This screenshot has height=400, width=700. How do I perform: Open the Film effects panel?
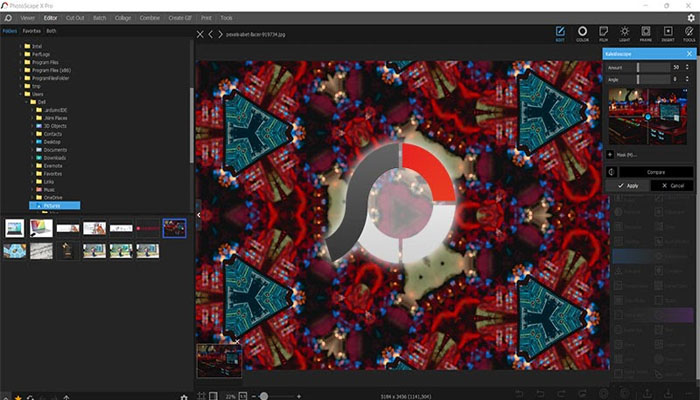pyautogui.click(x=604, y=33)
